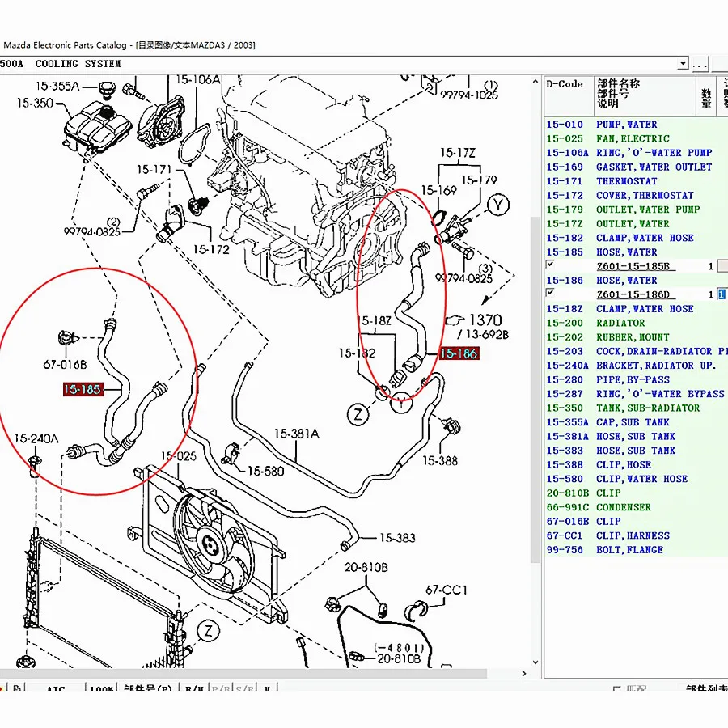Screen dimensions: 728x728
Task: Select the 15-186 HOSE, WATER list row
Action: pyautogui.click(x=636, y=281)
